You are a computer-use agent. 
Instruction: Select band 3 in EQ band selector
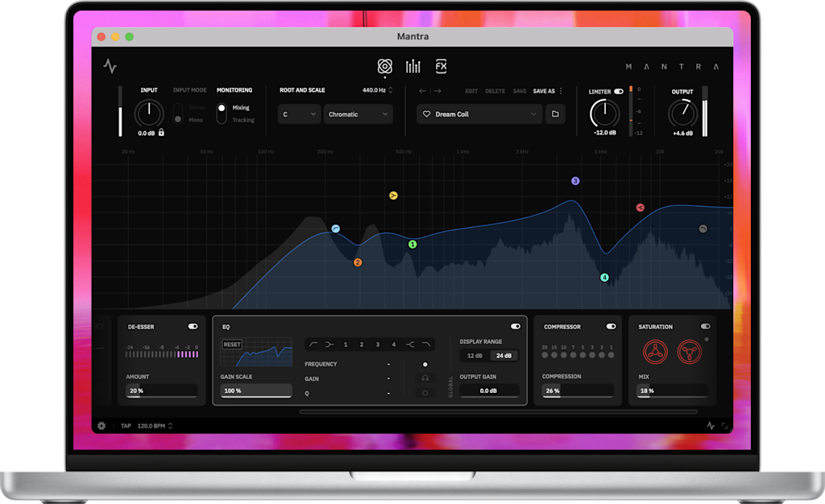[377, 345]
